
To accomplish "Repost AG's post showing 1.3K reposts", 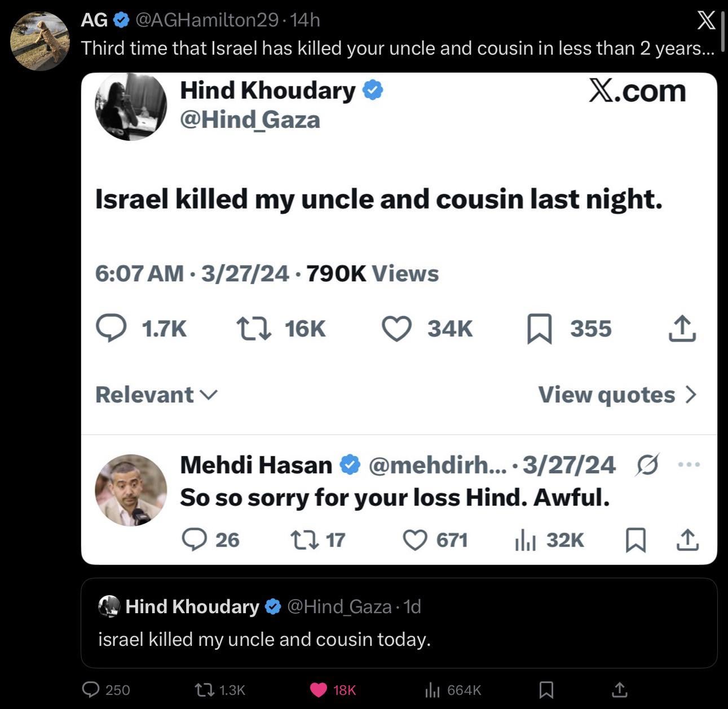I will pos(201,690).
